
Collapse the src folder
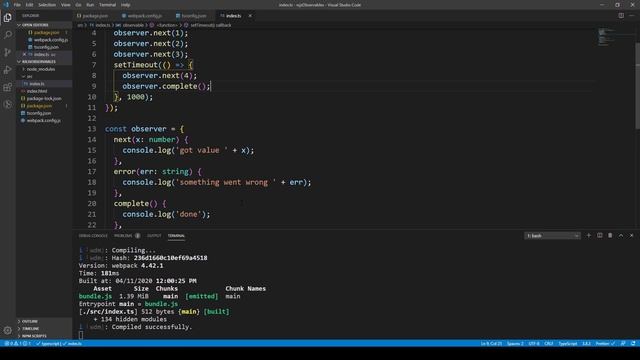(x=44, y=76)
